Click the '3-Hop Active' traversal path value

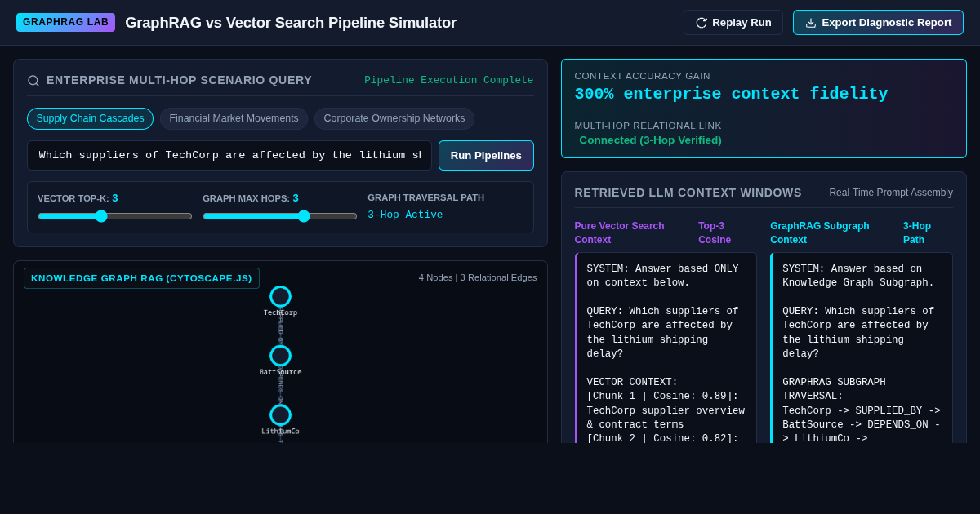point(405,215)
